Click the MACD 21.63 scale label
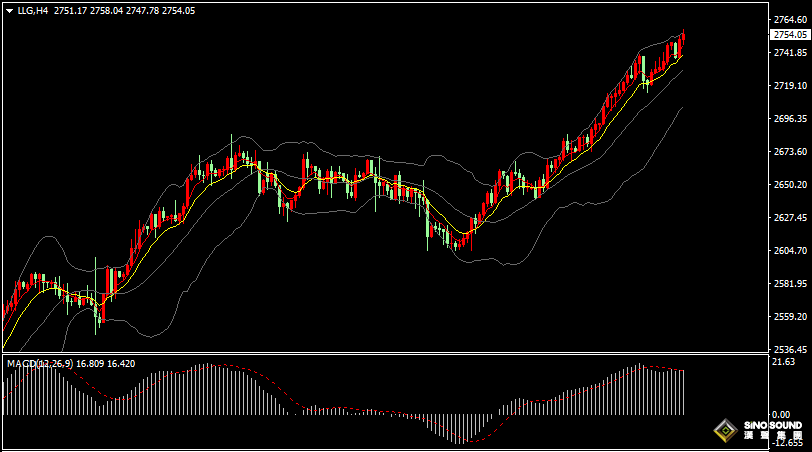The image size is (812, 452). (x=784, y=362)
